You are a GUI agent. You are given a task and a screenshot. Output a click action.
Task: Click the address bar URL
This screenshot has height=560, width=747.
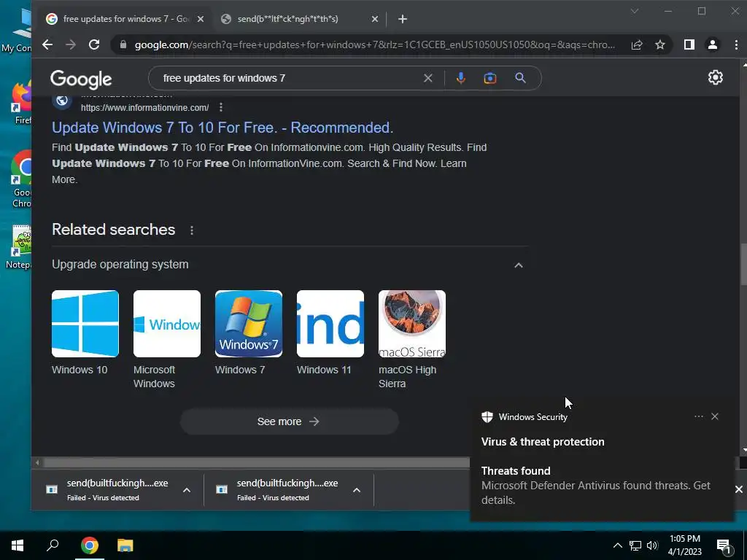point(374,44)
